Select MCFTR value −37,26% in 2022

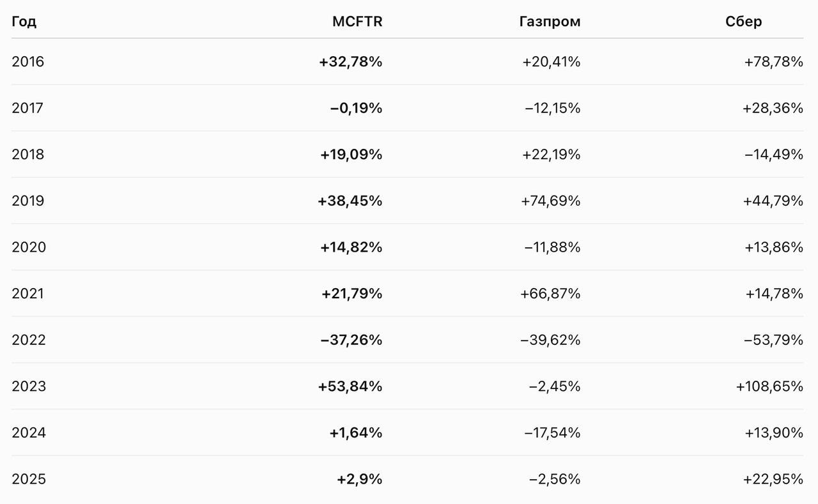(x=351, y=340)
